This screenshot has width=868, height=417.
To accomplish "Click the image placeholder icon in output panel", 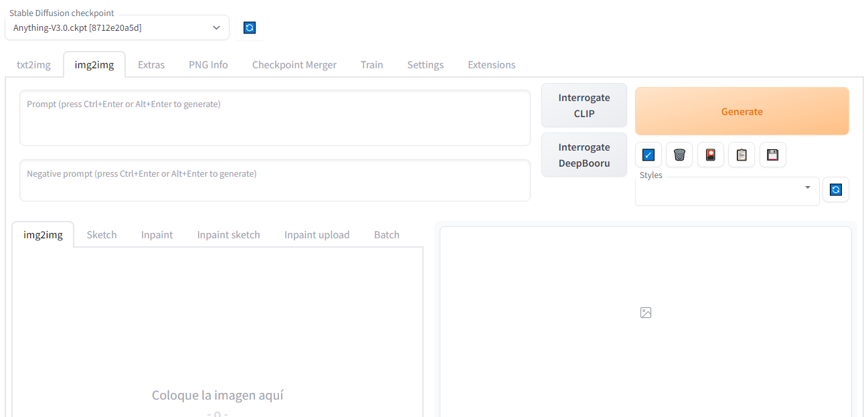I will (646, 313).
